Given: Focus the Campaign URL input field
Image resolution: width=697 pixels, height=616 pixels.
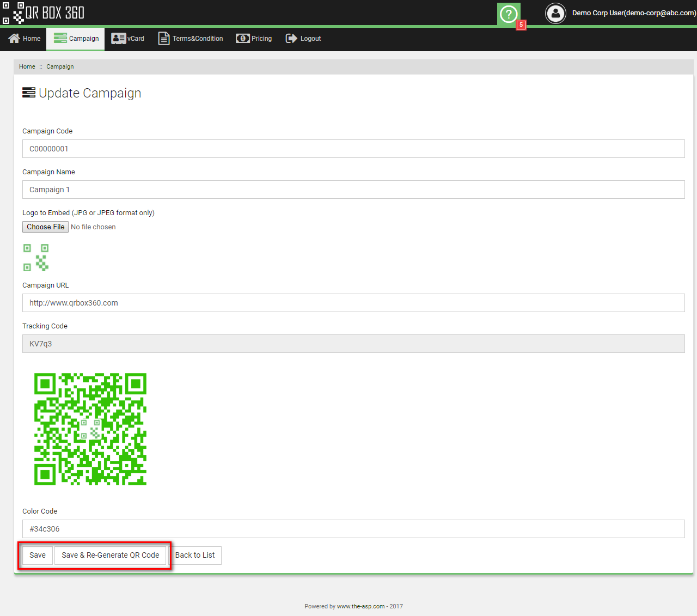Looking at the screenshot, I should pyautogui.click(x=353, y=303).
